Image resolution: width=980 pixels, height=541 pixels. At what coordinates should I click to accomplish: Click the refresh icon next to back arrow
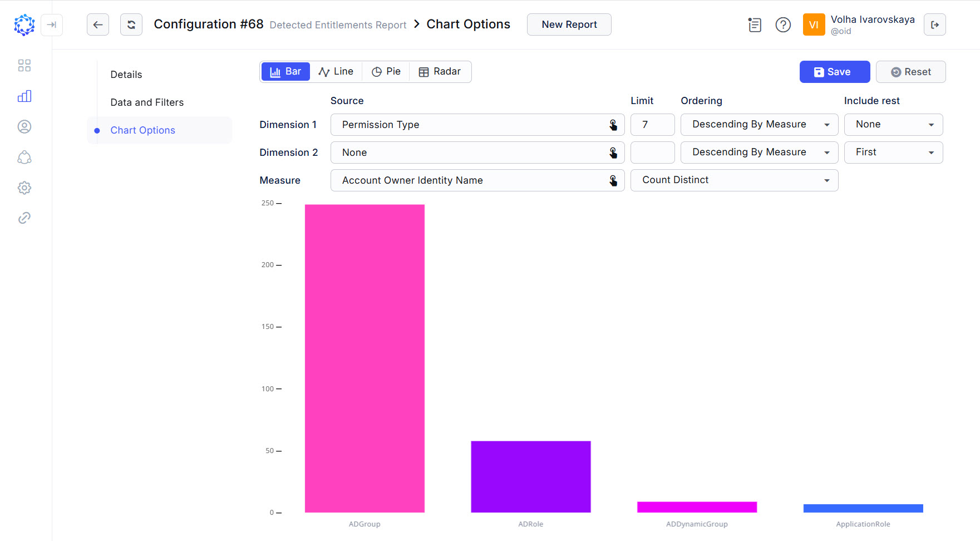[x=131, y=24]
